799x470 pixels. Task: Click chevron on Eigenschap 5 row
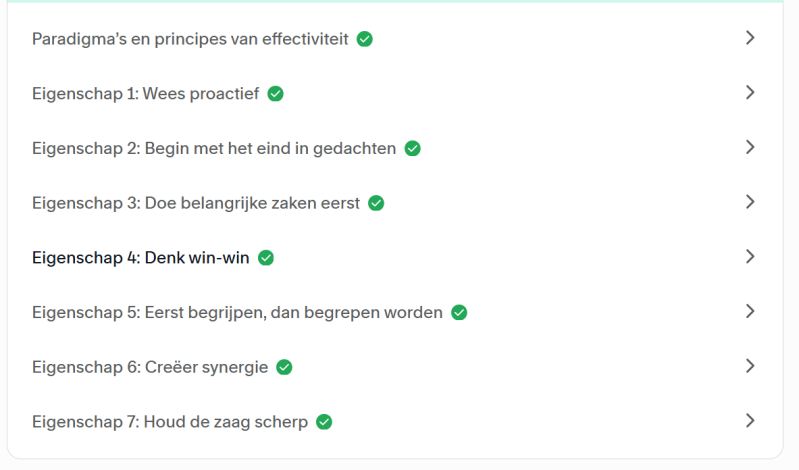coord(750,311)
